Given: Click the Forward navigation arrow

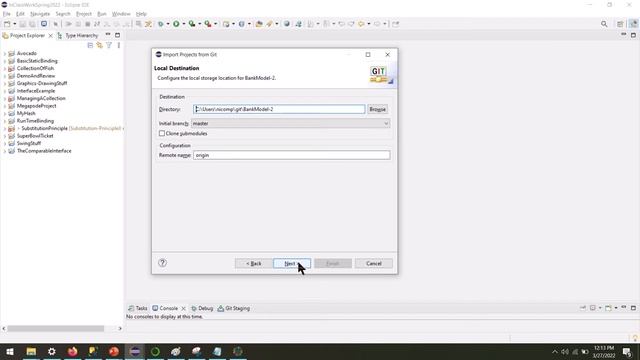Looking at the screenshot, I should pyautogui.click(x=377, y=24).
